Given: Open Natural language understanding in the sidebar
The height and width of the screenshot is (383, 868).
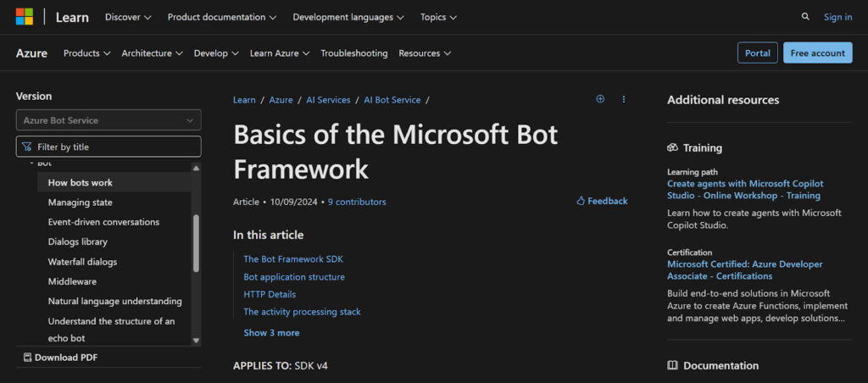Looking at the screenshot, I should (115, 301).
